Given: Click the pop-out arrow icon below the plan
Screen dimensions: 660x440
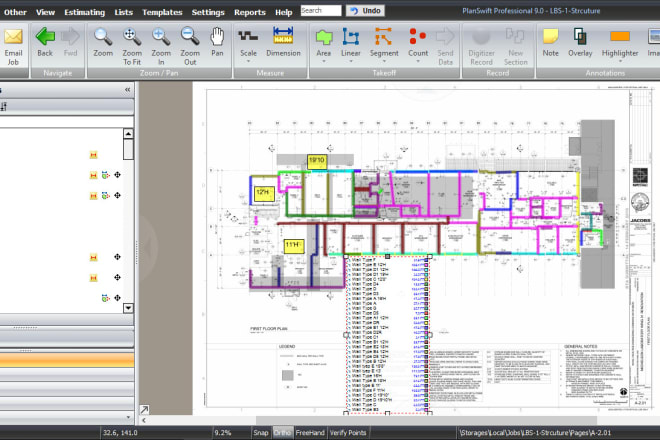Looking at the screenshot, I should point(144,409).
